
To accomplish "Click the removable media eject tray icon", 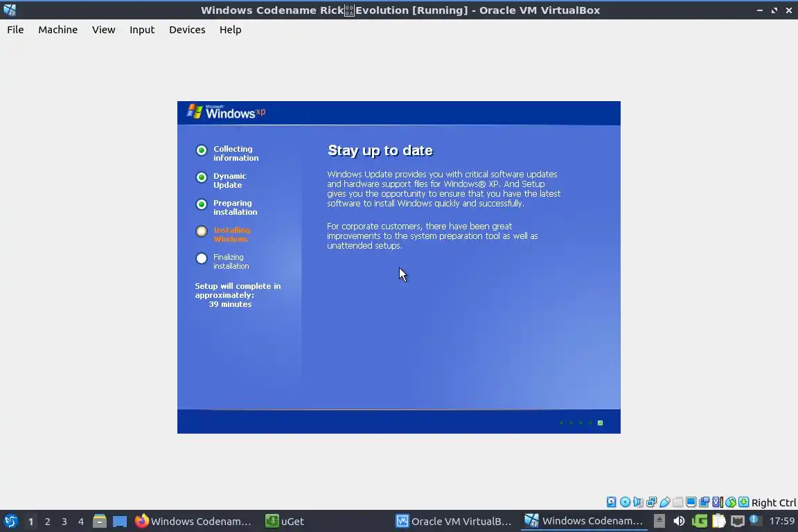I will [x=659, y=521].
